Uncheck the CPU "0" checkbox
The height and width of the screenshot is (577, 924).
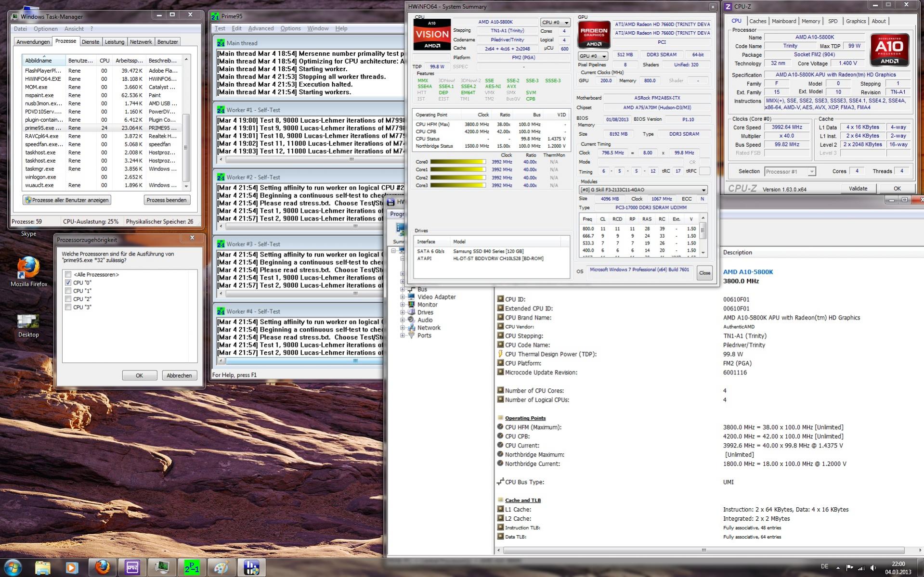tap(68, 282)
